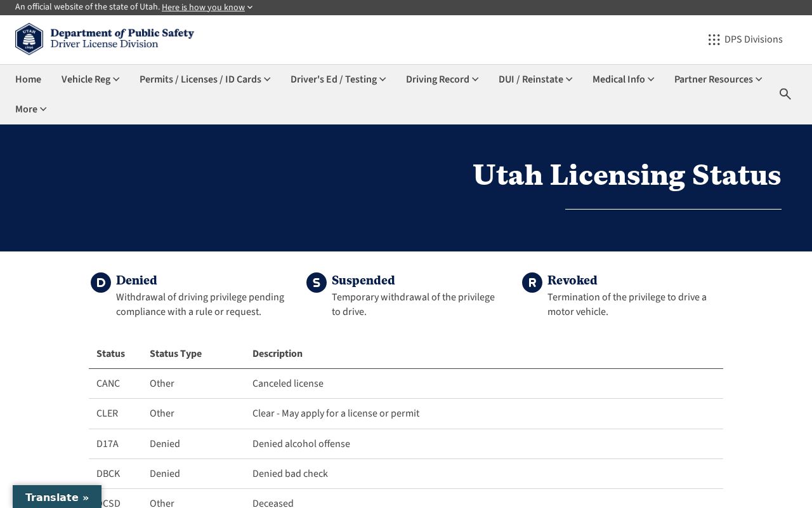Click the Status column header
Image resolution: width=812 pixels, height=508 pixels.
110,354
